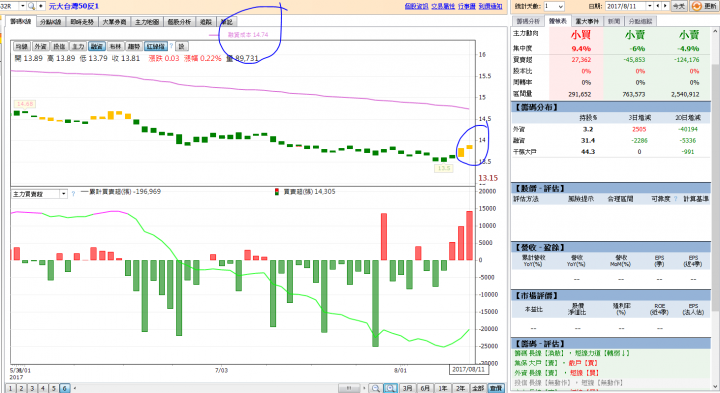Open the 籌碼K線 tab
The height and width of the screenshot is (393, 720).
click(21, 21)
